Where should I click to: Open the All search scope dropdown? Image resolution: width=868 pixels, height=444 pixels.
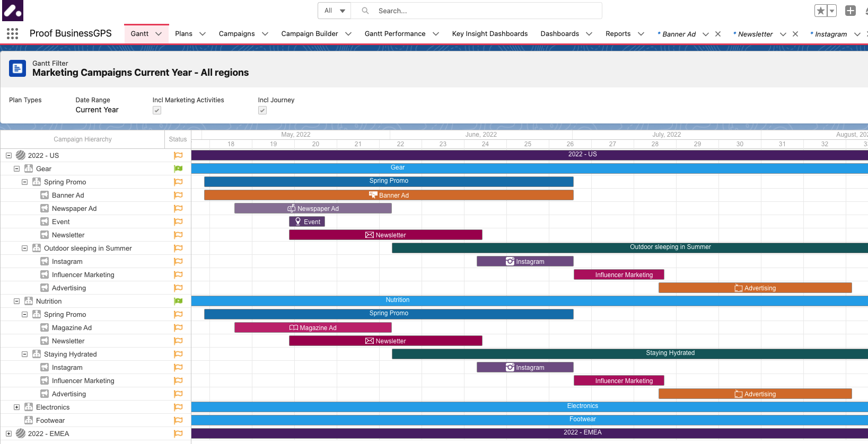click(x=335, y=11)
